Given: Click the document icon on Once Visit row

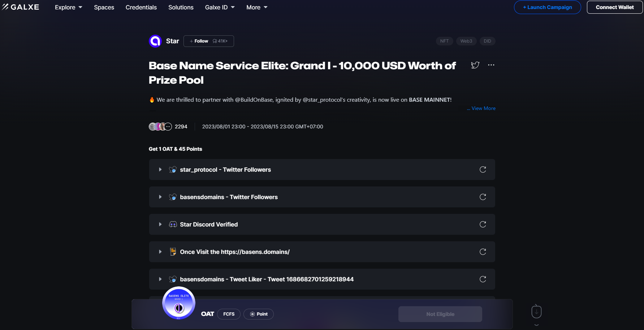Looking at the screenshot, I should (173, 252).
